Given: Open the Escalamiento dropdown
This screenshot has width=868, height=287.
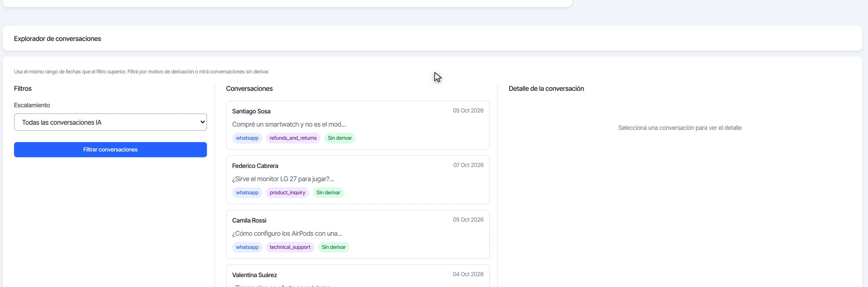Looking at the screenshot, I should coord(110,122).
